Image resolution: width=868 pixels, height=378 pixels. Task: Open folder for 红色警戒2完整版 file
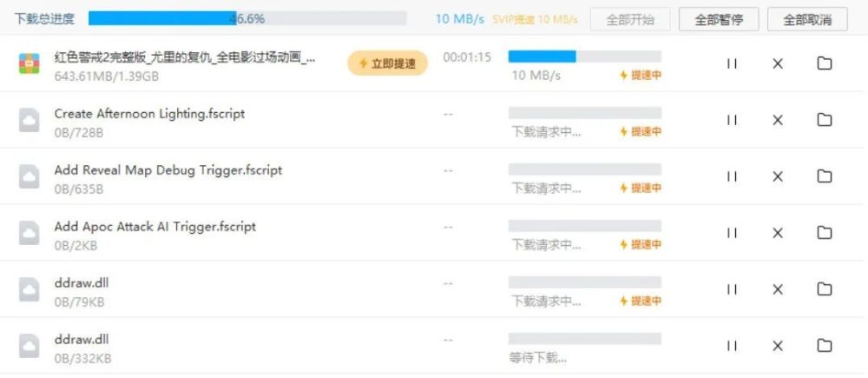pos(825,63)
